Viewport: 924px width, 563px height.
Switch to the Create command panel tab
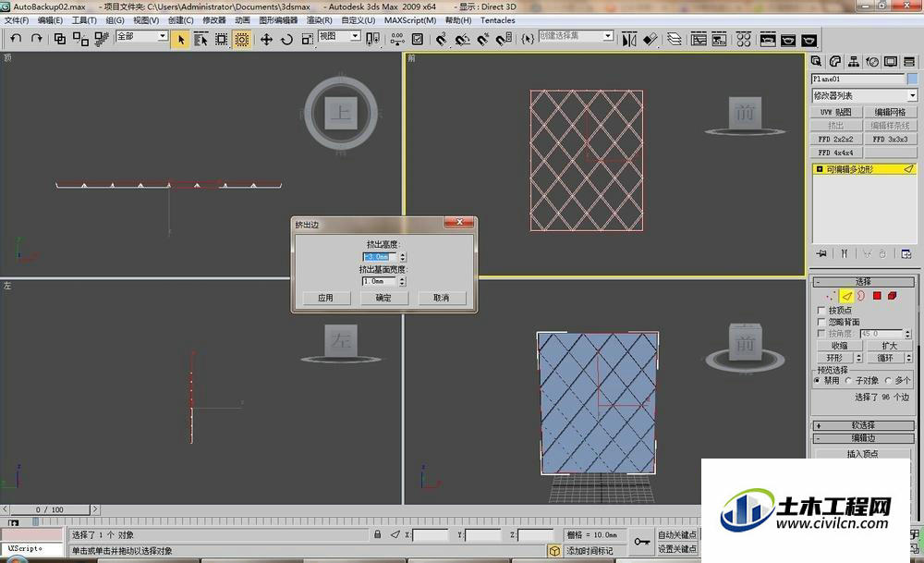(816, 61)
